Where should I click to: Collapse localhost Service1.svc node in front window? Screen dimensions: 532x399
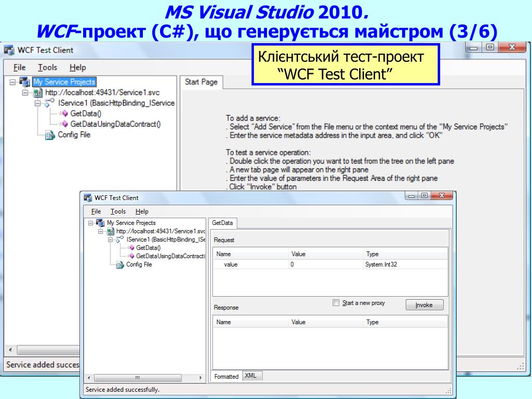coord(100,231)
